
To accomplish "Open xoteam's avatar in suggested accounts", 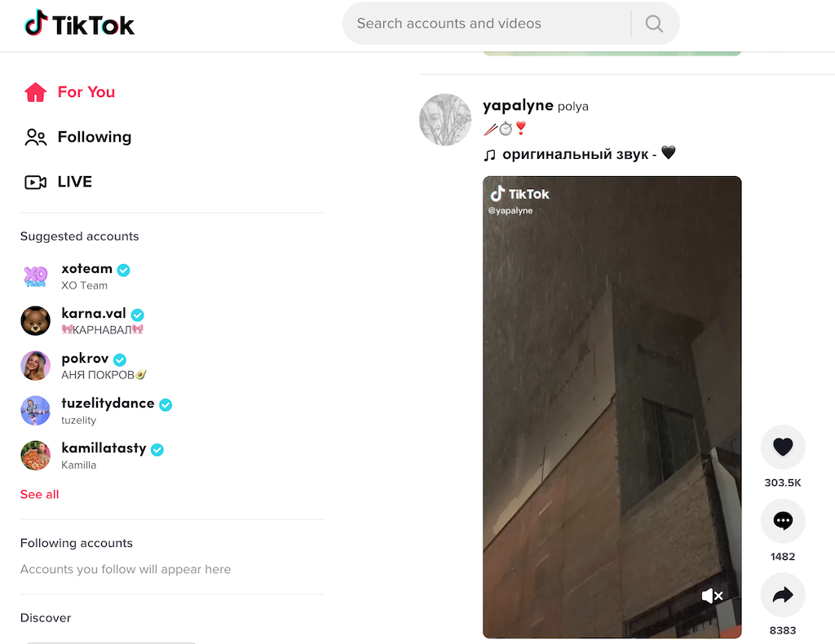I will [x=36, y=276].
